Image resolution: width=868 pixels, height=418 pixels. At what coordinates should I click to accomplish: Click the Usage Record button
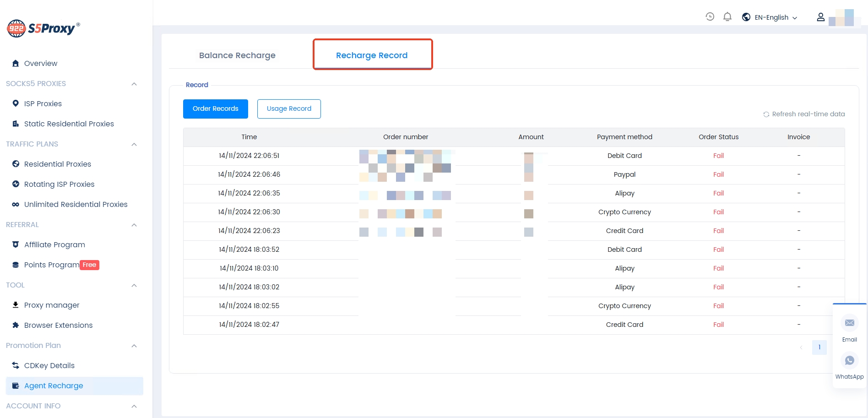click(289, 109)
